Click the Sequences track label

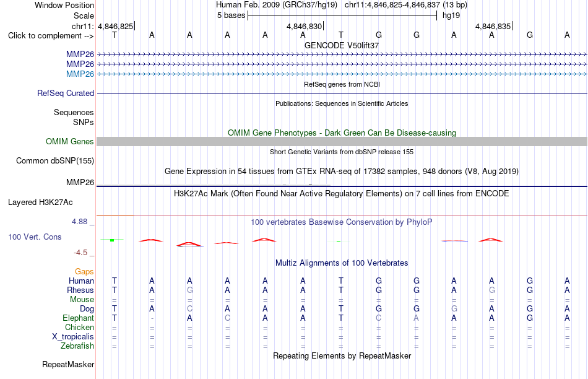point(74,112)
